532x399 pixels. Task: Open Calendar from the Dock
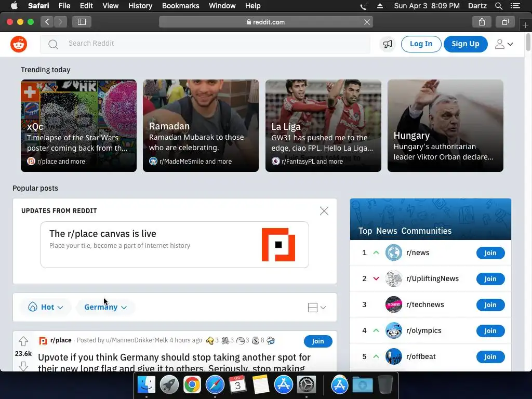coord(237,385)
